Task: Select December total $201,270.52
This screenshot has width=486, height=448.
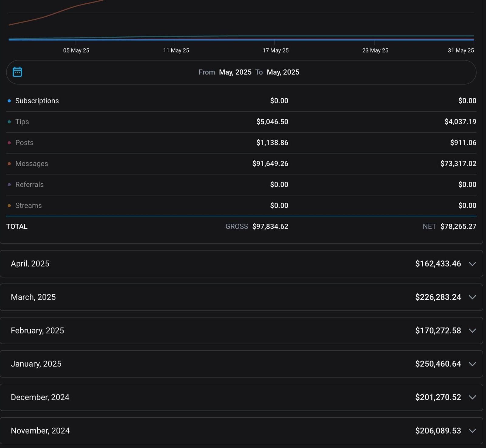Action: [438, 397]
